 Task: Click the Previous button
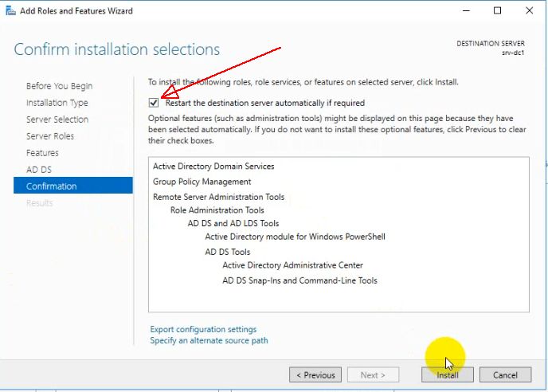(315, 374)
